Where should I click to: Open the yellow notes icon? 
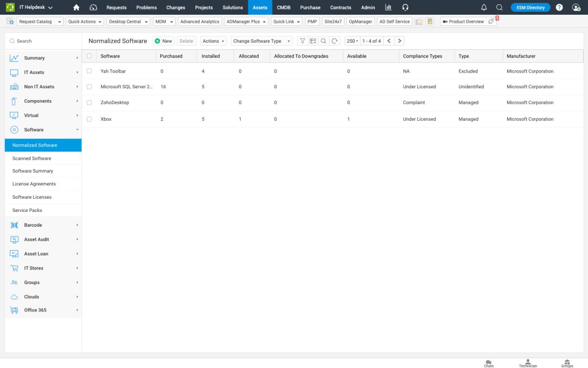tap(430, 22)
